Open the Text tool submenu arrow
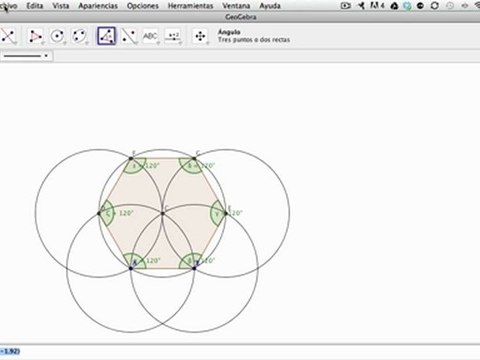 158,43
